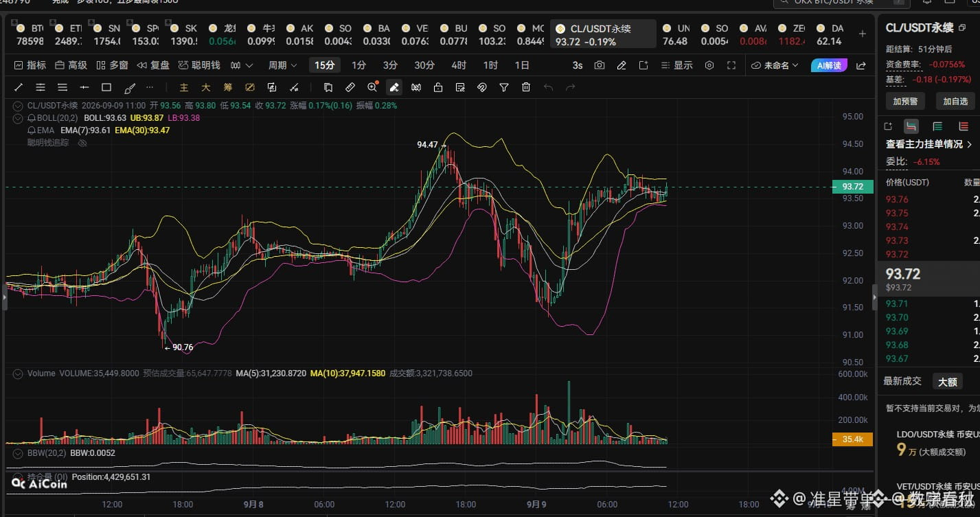Enter fullscreen chart mode icon
The height and width of the screenshot is (517, 980).
[x=731, y=65]
